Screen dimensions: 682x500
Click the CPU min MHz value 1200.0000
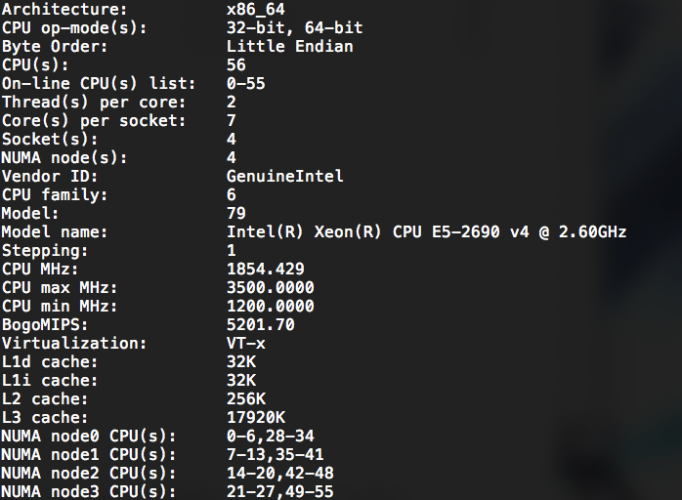tap(270, 307)
